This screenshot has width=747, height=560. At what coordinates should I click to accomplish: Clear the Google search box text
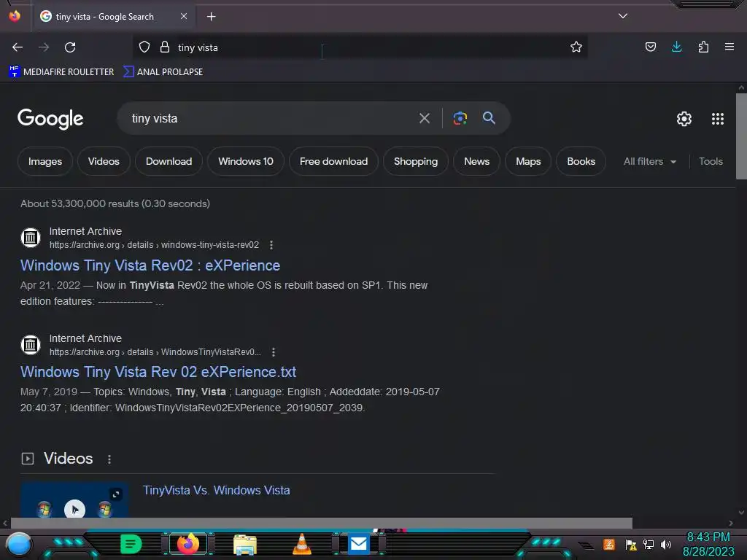click(425, 118)
